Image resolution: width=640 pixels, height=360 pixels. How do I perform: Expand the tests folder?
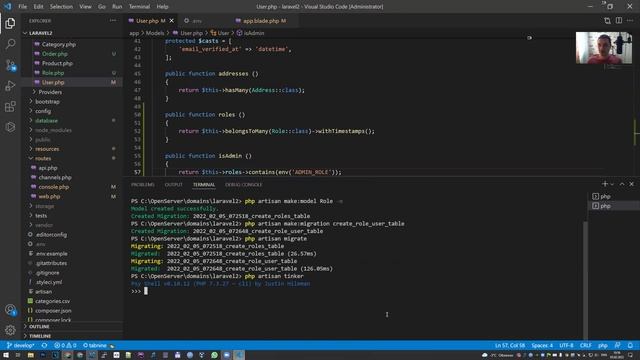(x=41, y=216)
